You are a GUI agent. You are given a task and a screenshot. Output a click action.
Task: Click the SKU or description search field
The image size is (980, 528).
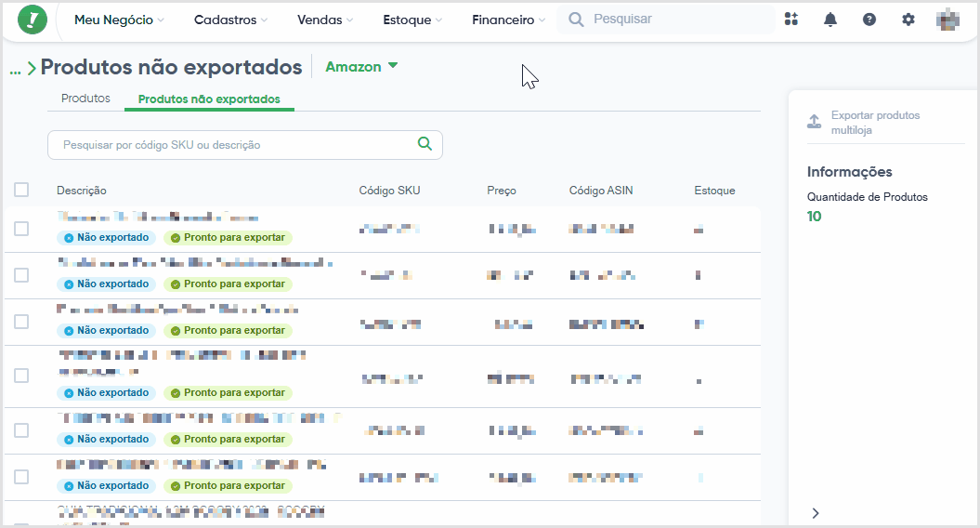(245, 144)
